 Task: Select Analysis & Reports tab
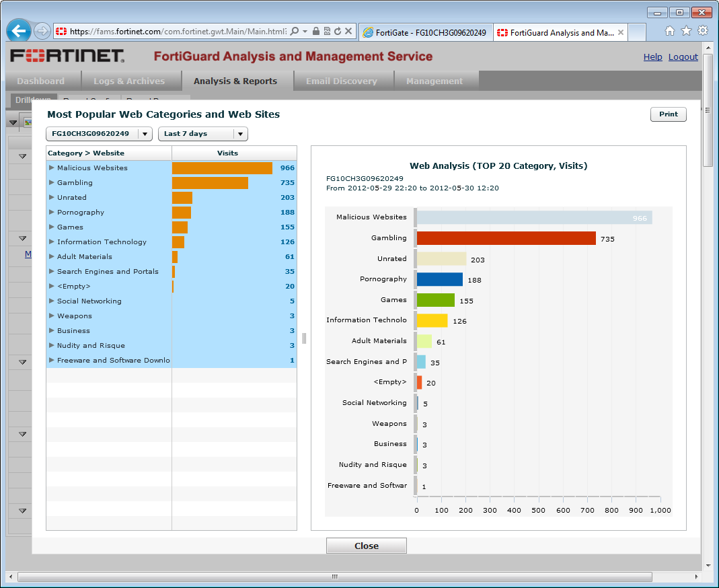tap(235, 81)
